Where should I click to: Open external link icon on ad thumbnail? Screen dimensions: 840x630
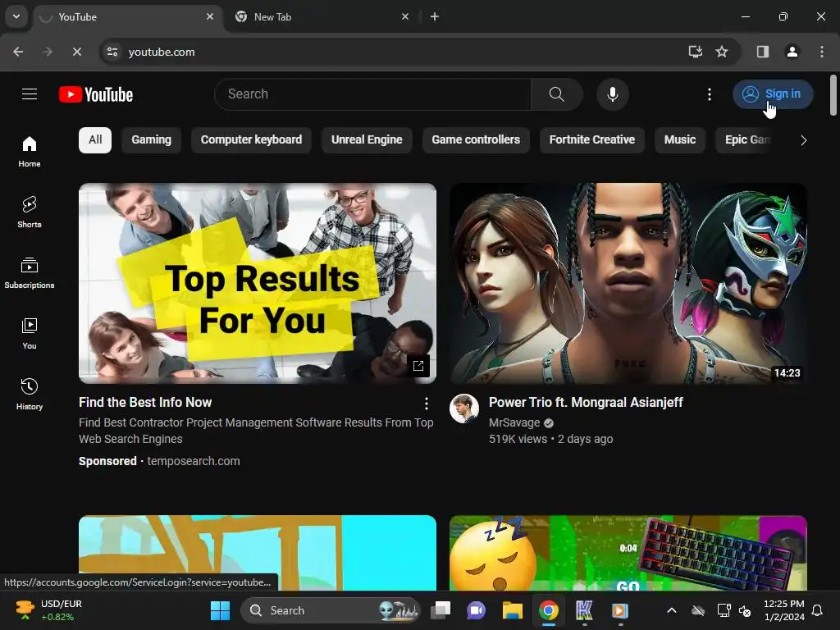418,366
